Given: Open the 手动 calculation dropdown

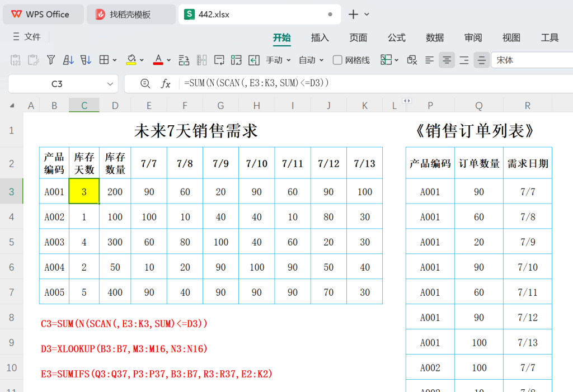Looking at the screenshot, I should [x=279, y=60].
